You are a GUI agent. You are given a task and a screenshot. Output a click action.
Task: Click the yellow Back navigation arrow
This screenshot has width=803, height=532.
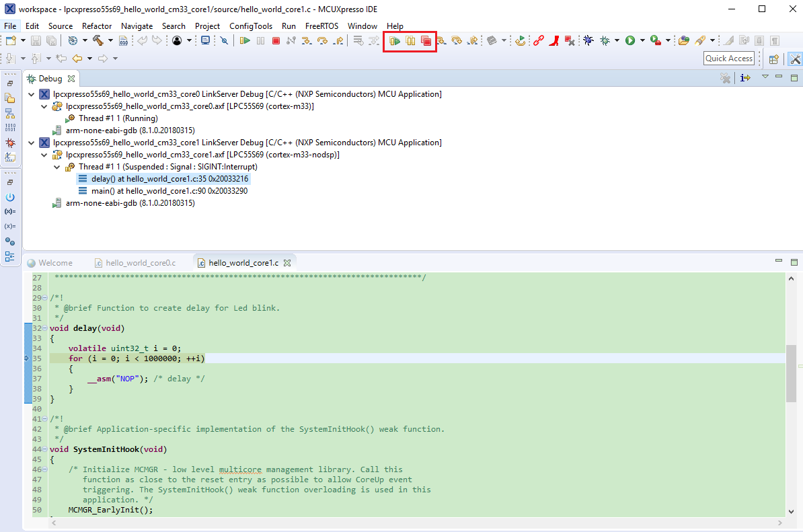click(77, 59)
